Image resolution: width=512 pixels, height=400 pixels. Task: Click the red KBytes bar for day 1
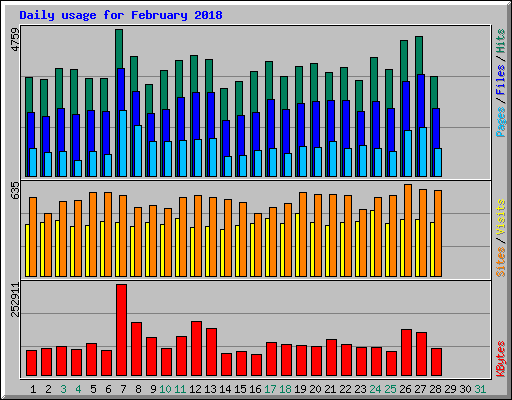(32, 363)
